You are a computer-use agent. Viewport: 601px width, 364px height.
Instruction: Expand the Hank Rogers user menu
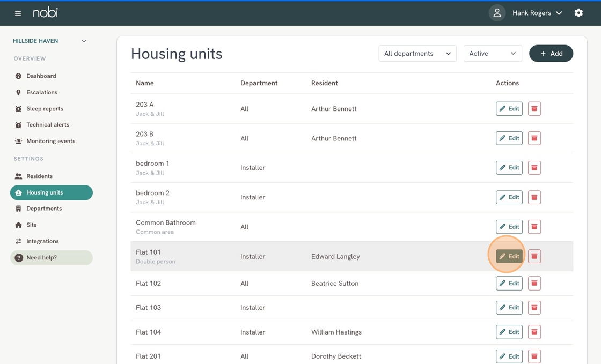point(537,13)
